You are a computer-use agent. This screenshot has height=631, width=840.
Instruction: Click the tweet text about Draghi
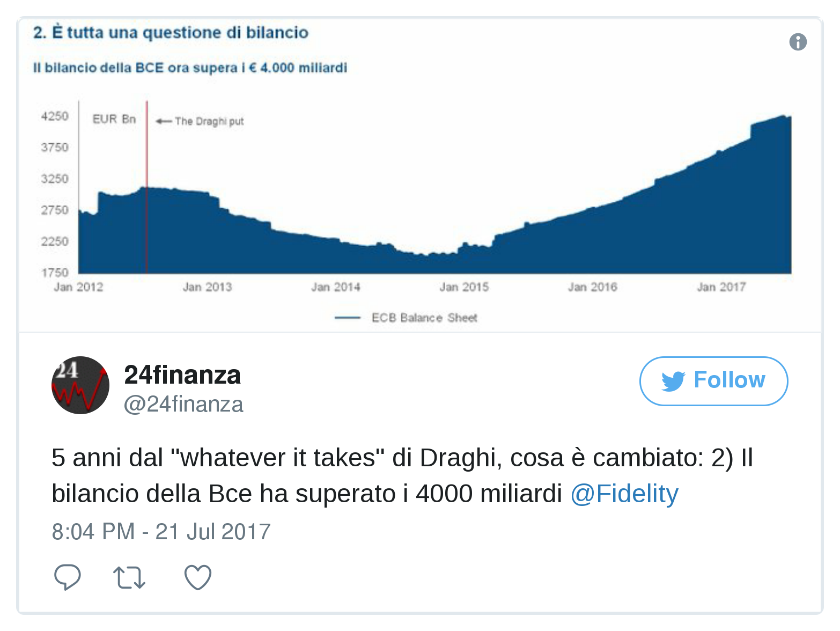point(402,475)
